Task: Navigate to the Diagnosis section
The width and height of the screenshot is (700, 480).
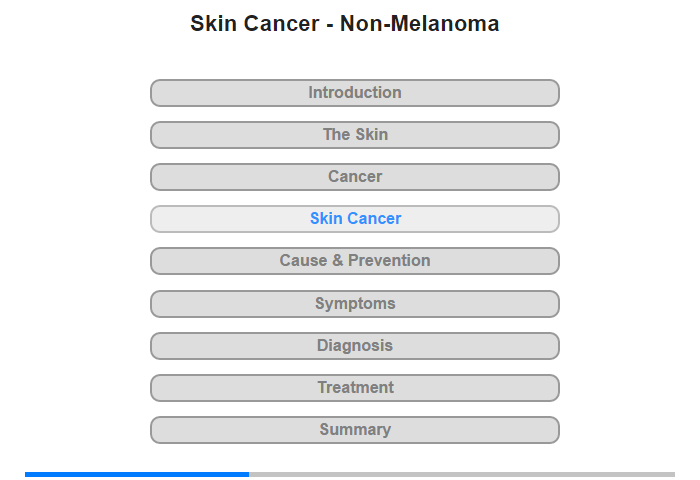Action: [355, 346]
